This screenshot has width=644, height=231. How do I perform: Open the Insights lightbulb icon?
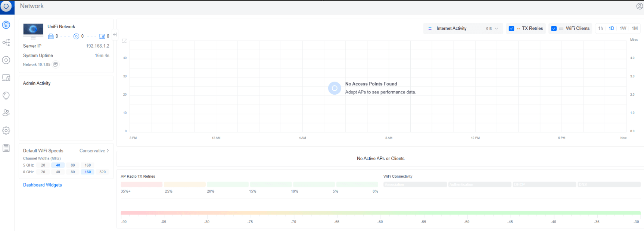click(6, 95)
